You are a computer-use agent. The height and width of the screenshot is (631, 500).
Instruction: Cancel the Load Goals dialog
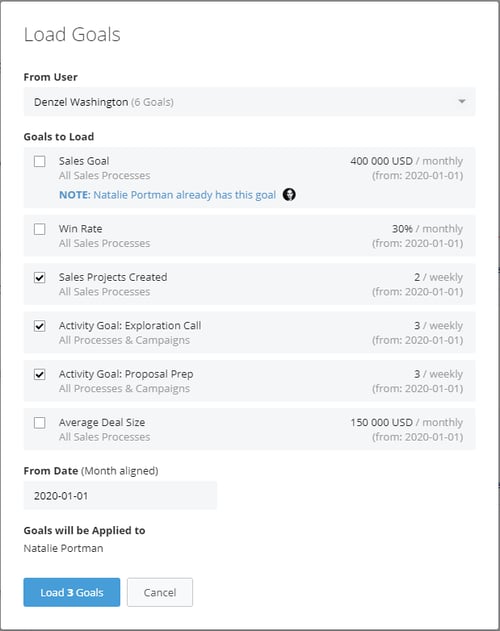pyautogui.click(x=160, y=592)
